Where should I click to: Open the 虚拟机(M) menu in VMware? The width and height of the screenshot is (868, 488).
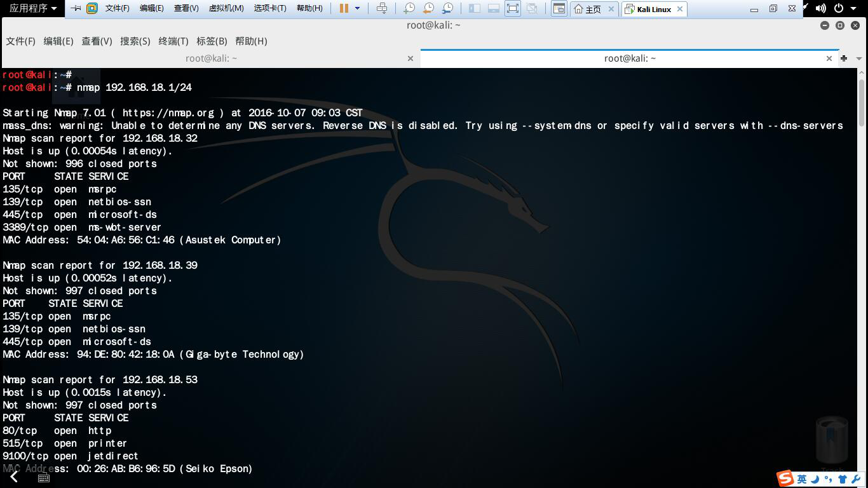[226, 8]
